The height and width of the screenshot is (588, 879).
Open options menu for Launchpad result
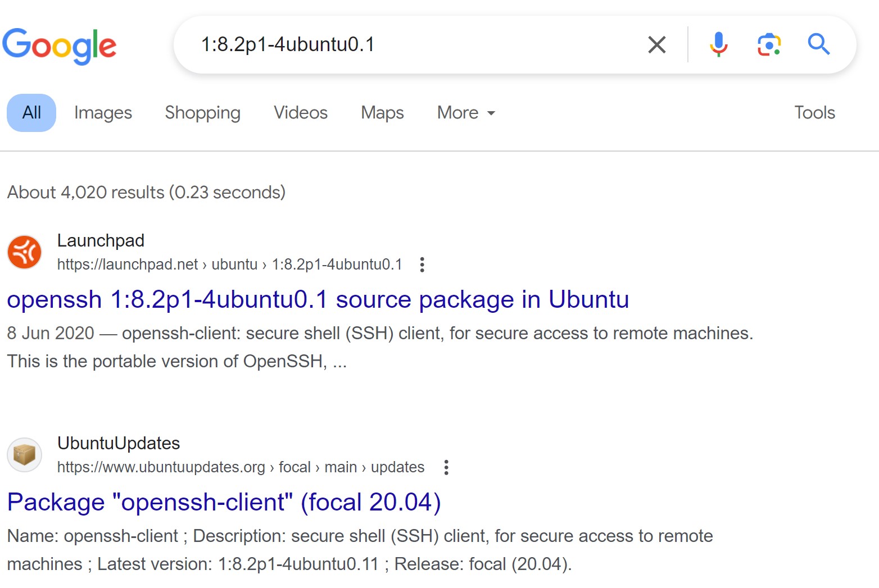(x=422, y=265)
